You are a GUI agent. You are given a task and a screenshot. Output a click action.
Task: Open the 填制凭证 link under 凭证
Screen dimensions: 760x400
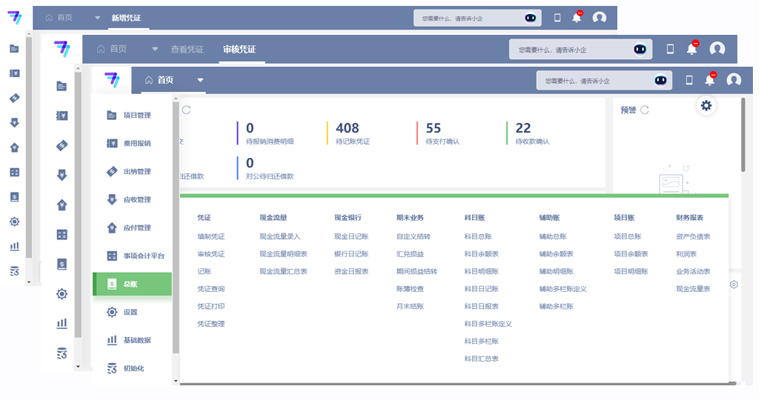(x=211, y=237)
